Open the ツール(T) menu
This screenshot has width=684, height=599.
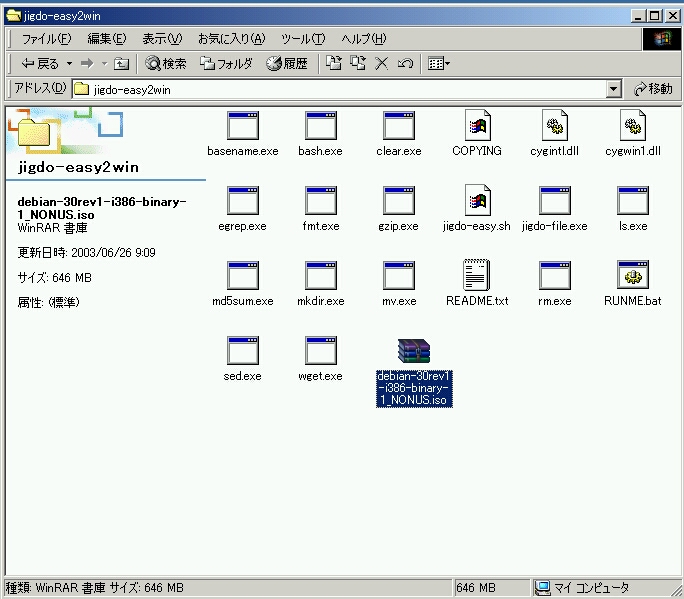303,39
